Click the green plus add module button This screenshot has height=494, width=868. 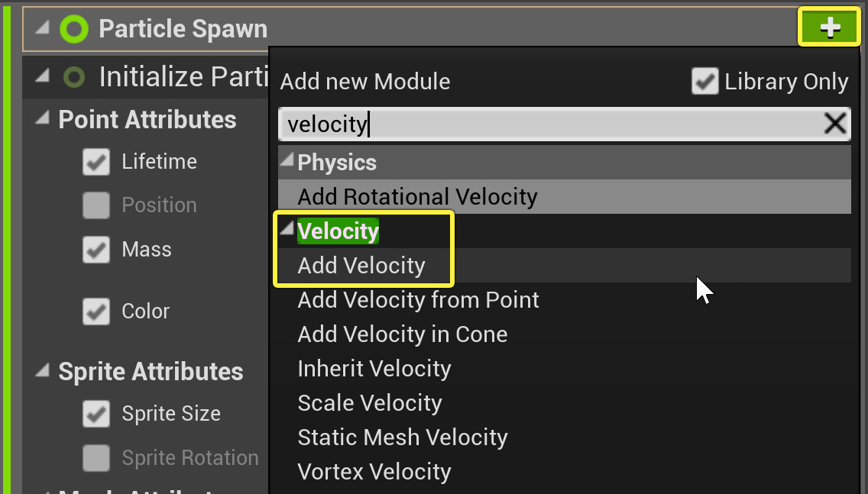(x=829, y=28)
